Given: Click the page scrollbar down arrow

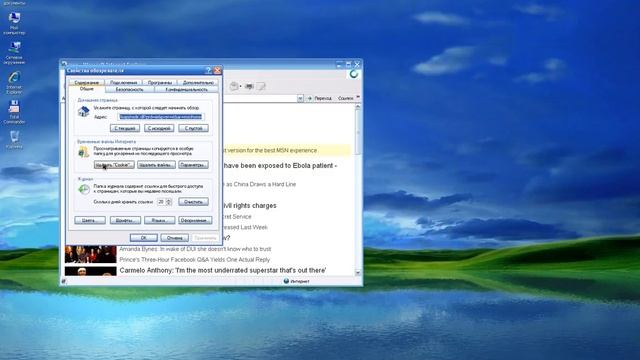Looking at the screenshot, I should pos(358,273).
